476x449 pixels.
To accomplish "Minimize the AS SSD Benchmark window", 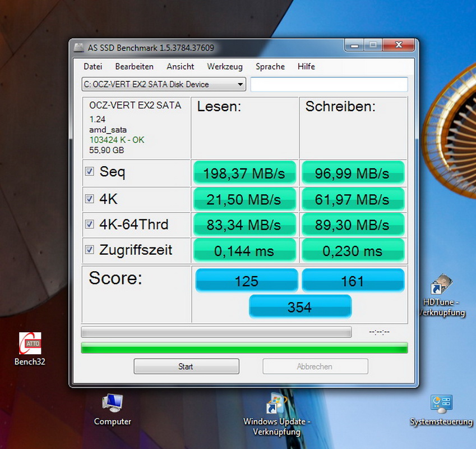I will 354,45.
